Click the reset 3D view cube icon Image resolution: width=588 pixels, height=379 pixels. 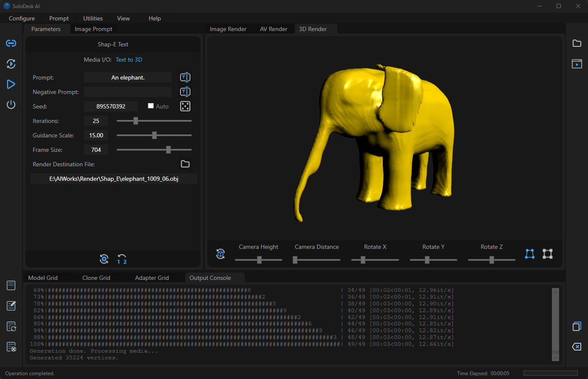tap(220, 254)
